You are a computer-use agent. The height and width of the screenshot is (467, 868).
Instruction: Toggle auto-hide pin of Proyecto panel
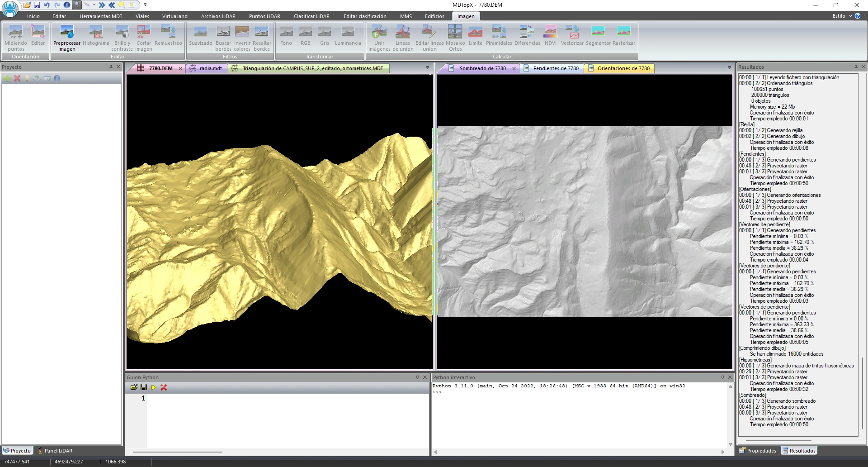pyautogui.click(x=111, y=67)
